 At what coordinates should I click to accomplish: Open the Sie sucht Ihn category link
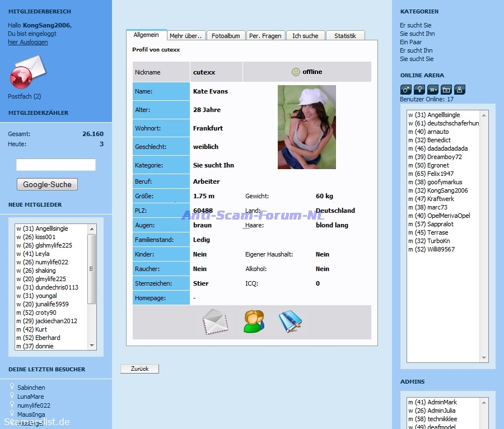[x=417, y=34]
